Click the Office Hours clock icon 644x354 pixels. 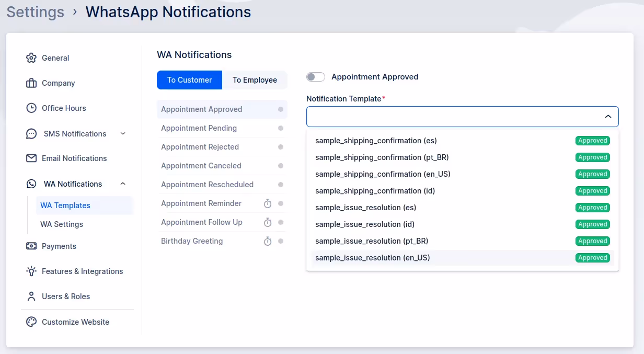31,108
